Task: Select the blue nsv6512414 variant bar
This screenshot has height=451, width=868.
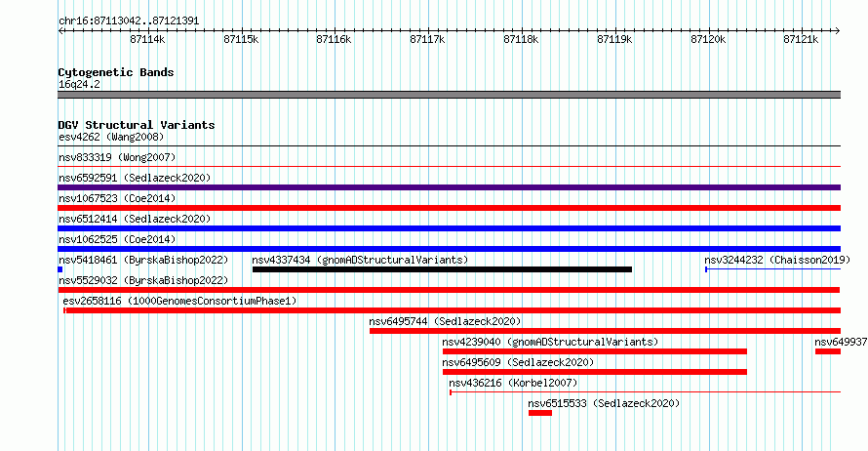Action: coord(449,228)
